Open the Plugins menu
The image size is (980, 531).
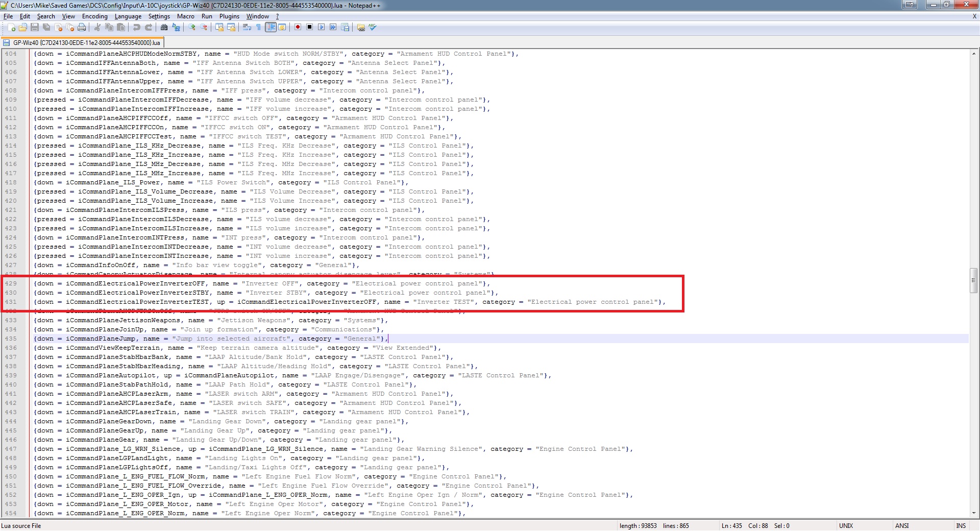tap(229, 16)
